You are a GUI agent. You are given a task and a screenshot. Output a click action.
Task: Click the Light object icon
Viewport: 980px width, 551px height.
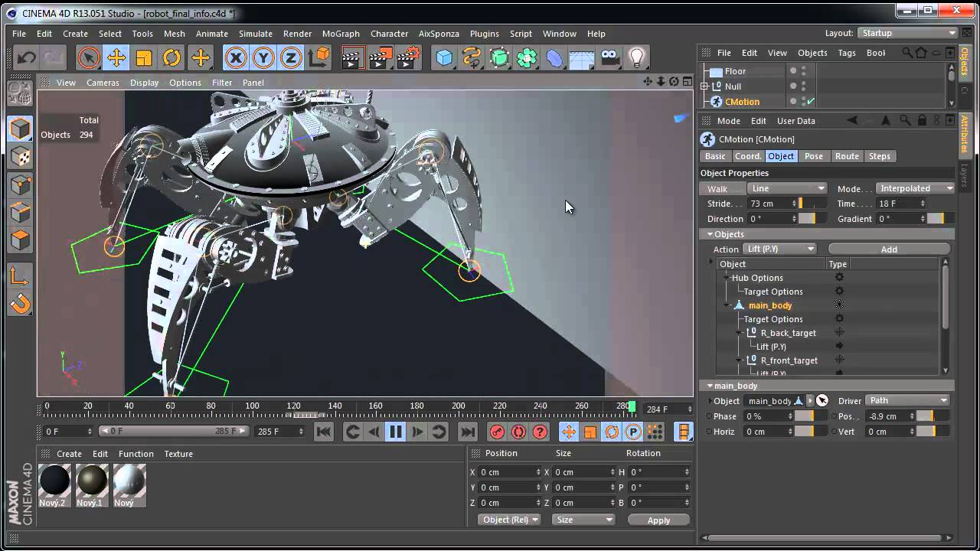(637, 57)
